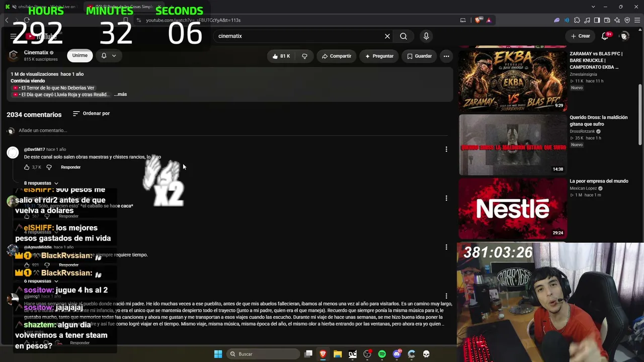Focus the 'Añade un comentario' input field

(233, 131)
